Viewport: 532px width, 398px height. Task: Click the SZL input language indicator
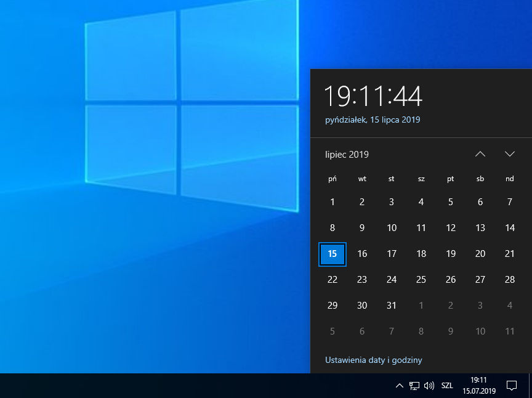(x=447, y=386)
